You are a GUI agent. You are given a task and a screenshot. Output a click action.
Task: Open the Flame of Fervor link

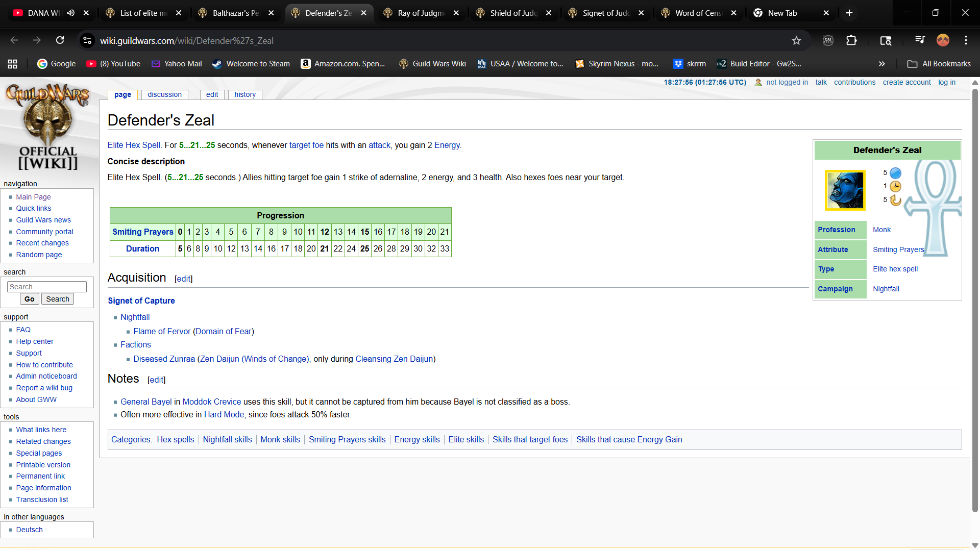tap(162, 331)
